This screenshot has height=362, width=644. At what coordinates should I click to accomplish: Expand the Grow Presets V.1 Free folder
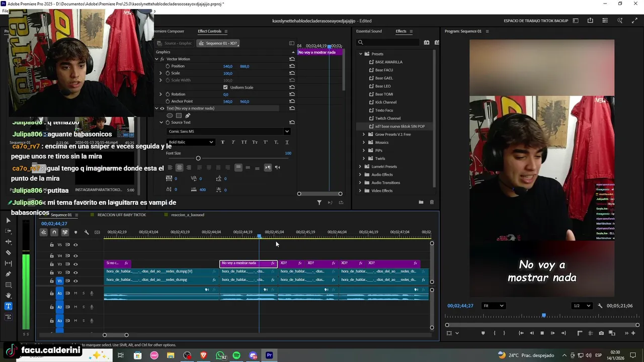coord(364,134)
